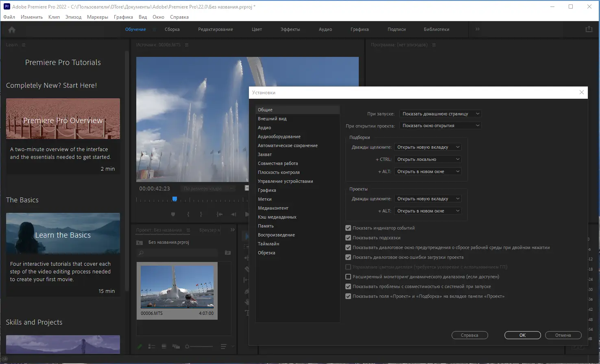Add a marker in the Source monitor

[x=172, y=214]
